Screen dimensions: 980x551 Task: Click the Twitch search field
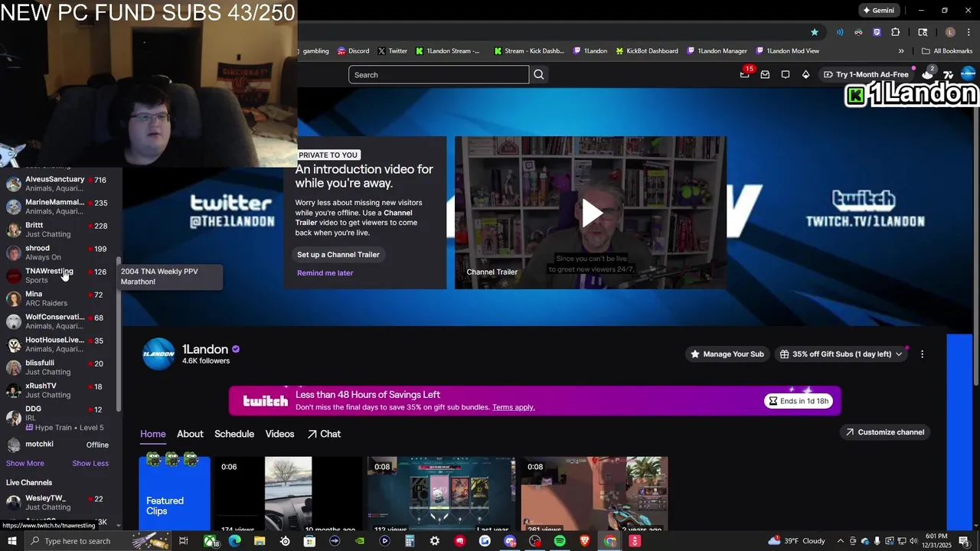click(439, 75)
